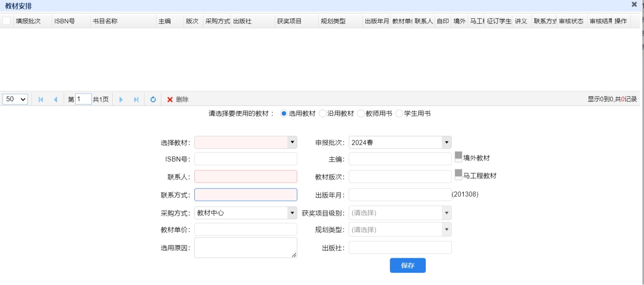Image resolution: width=644 pixels, height=285 pixels.
Task: Choose the 教师用书 radio option
Action: 361,114
